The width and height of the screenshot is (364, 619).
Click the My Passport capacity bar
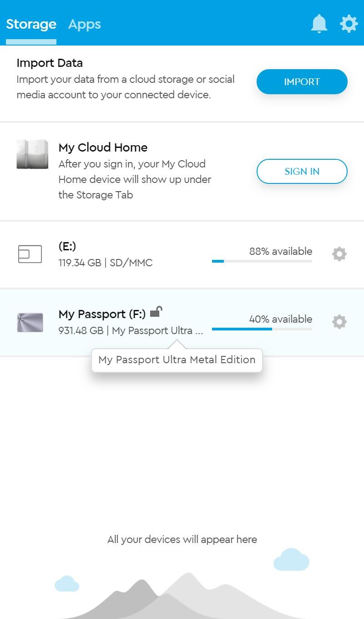(x=262, y=329)
